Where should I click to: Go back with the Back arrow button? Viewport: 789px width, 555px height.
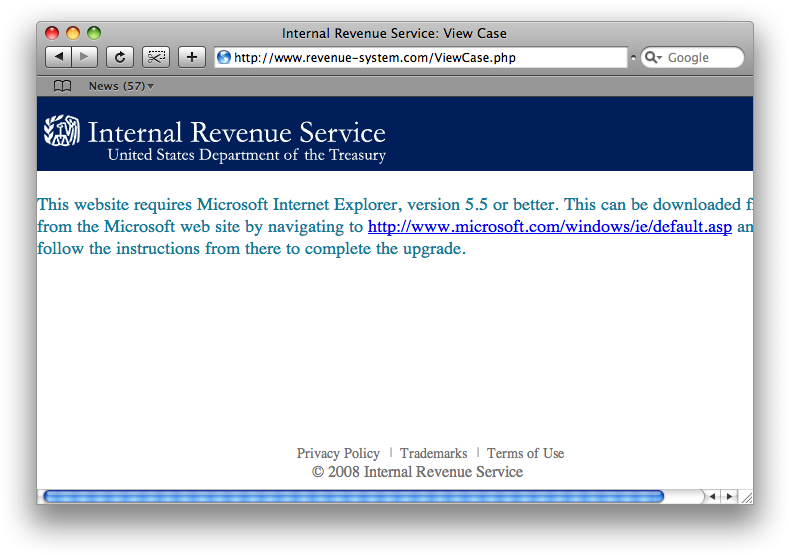tap(58, 57)
